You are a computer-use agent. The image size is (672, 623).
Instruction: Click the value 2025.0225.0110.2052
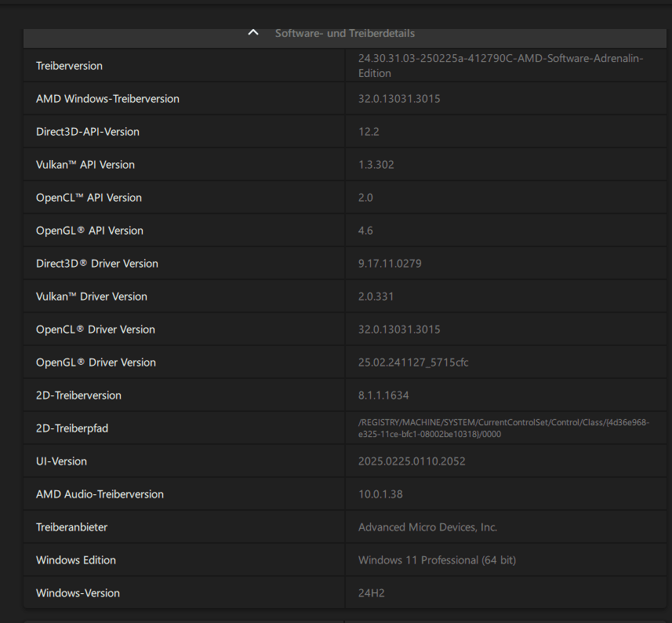point(412,462)
